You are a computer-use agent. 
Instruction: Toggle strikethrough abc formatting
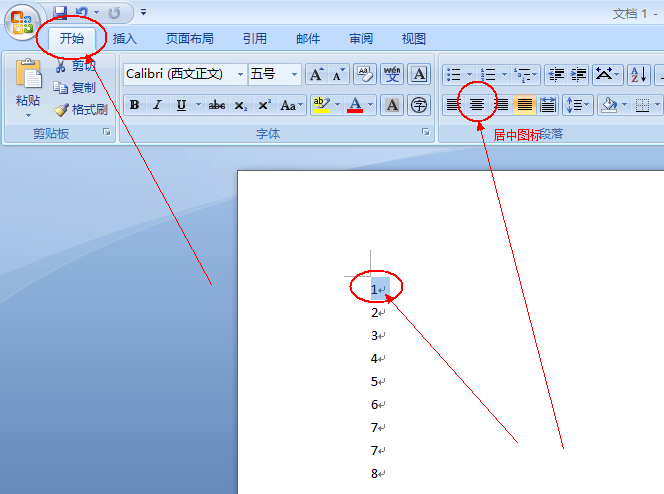[x=216, y=105]
